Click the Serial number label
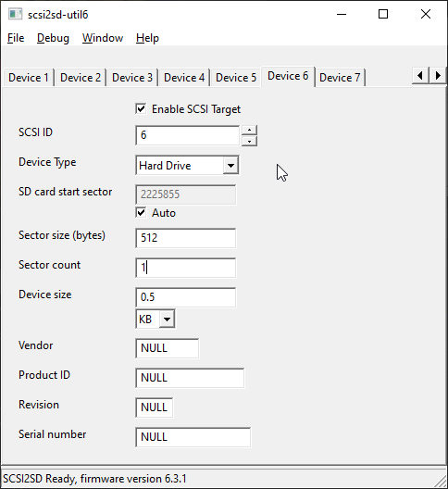The image size is (448, 489). (53, 434)
